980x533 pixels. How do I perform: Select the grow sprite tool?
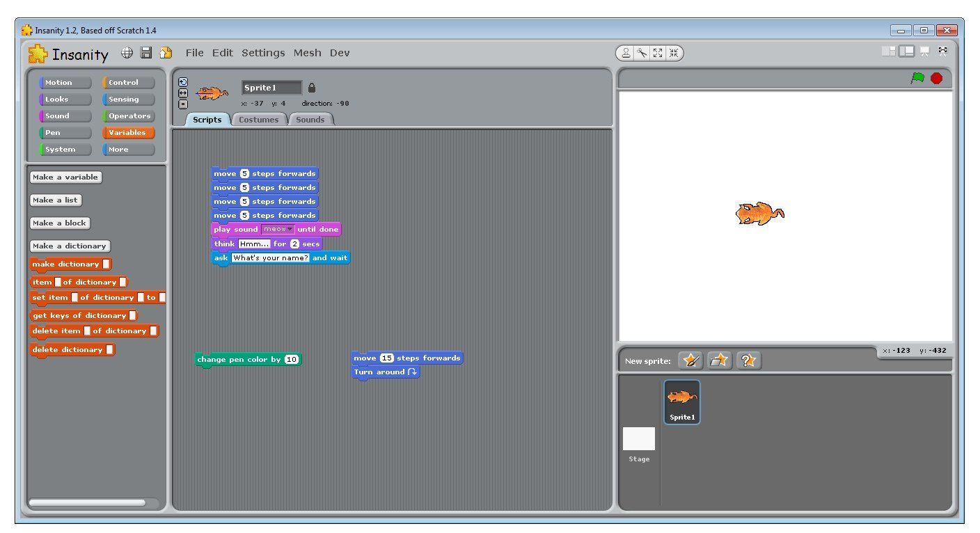pyautogui.click(x=658, y=53)
